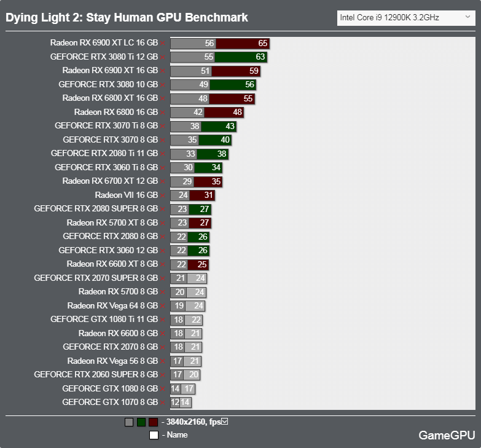Click white Name legend swatch
481x448 pixels.
(154, 435)
